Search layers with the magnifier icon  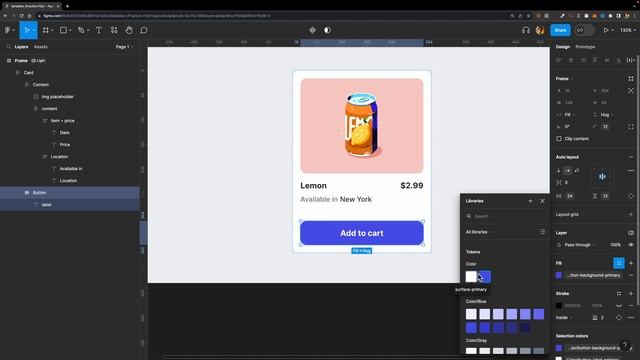(x=9, y=47)
